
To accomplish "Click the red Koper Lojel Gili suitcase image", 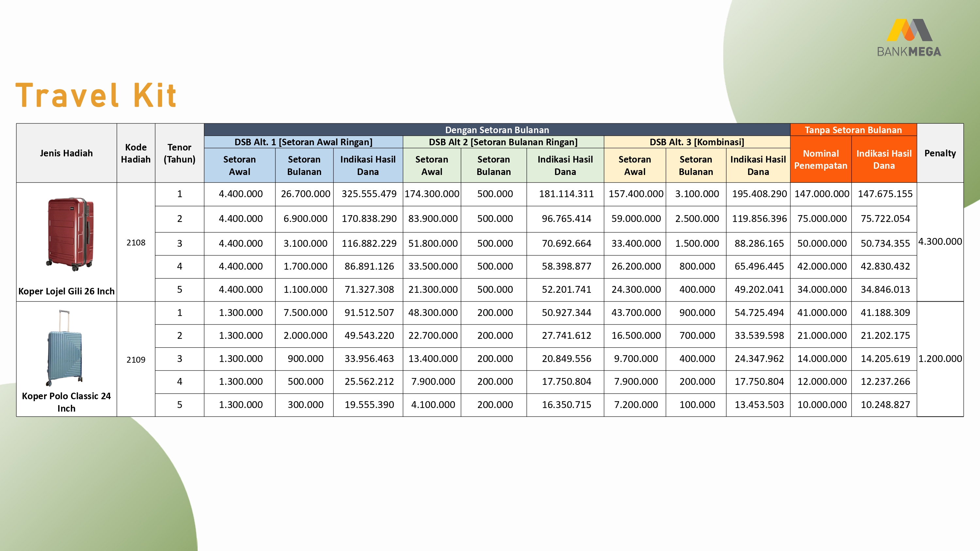I will click(70, 234).
